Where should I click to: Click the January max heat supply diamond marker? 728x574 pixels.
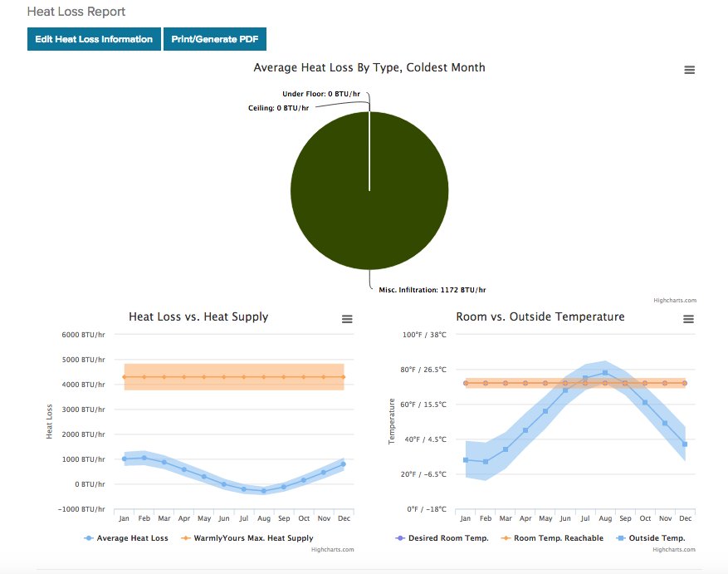pyautogui.click(x=125, y=376)
